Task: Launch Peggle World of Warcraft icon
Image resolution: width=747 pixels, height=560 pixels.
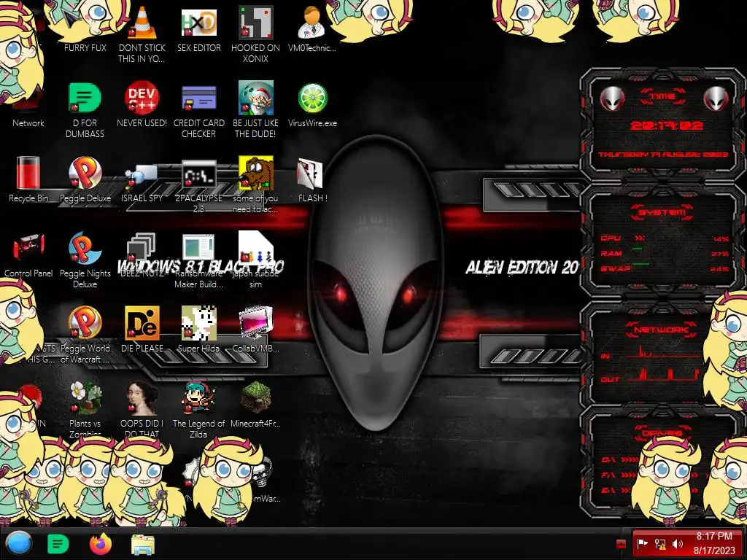Action: (85, 324)
